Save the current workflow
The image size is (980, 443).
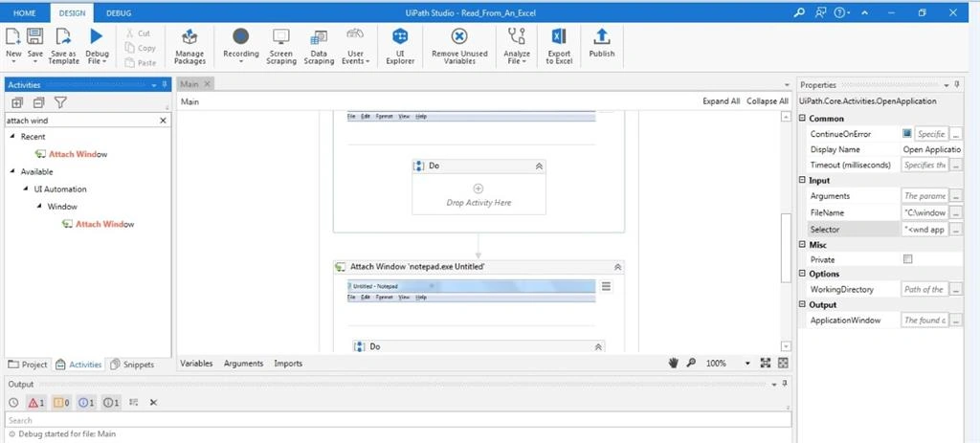35,45
